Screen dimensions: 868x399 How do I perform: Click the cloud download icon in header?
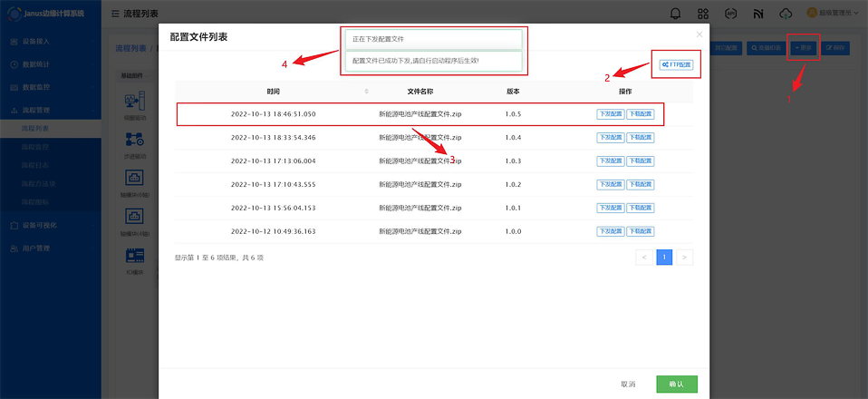(x=786, y=14)
